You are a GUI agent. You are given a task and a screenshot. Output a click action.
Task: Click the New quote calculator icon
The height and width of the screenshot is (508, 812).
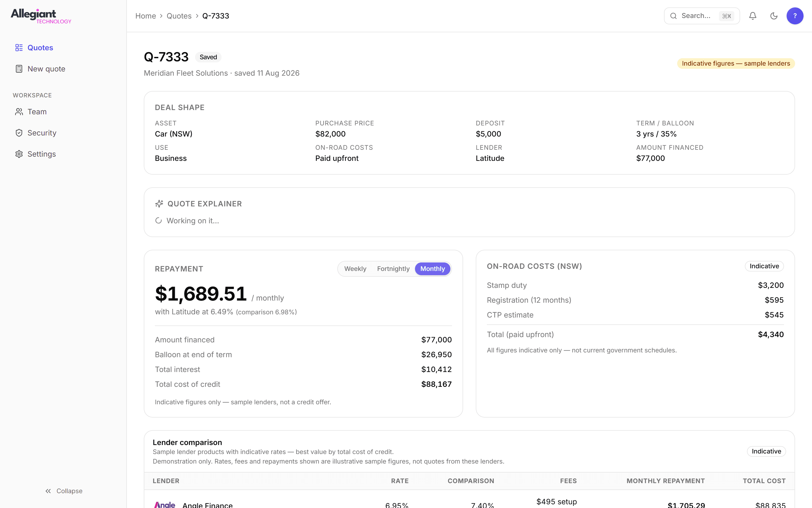click(19, 69)
